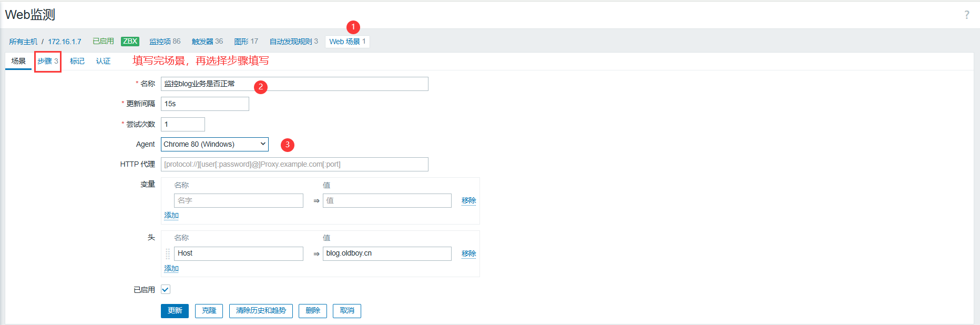Click the green ZBX availability badge
This screenshot has width=980, height=325.
point(130,41)
